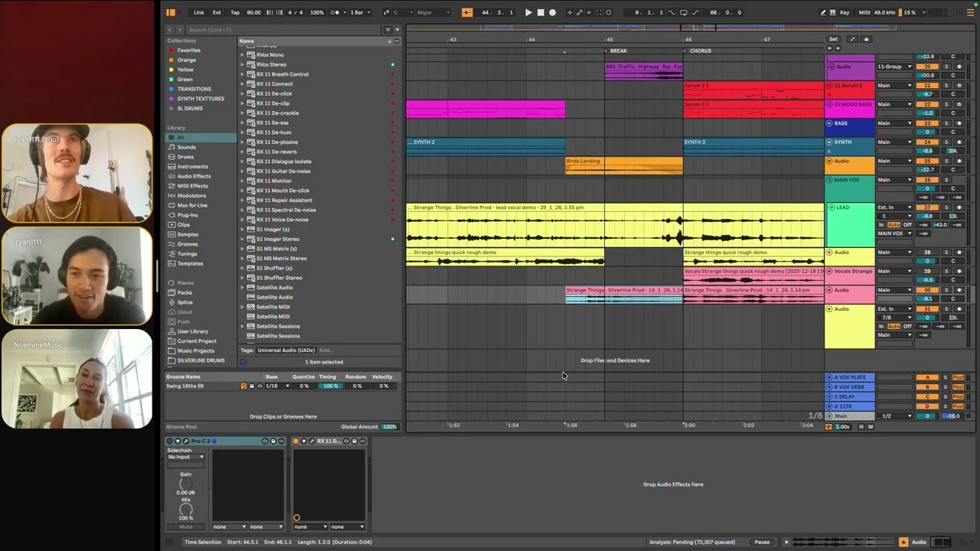Screen dimensions: 980x551
Task: Adjust the Global Amount 100% field
Action: click(x=390, y=427)
